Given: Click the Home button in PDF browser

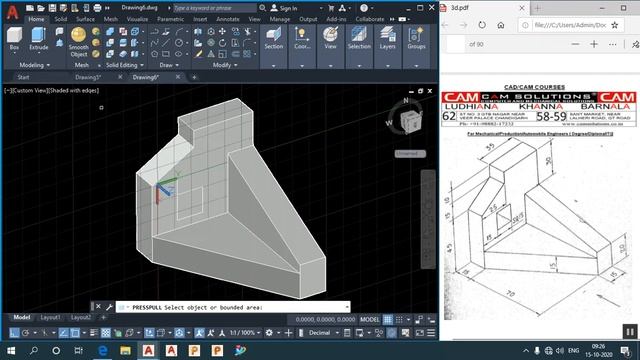Looking at the screenshot, I should 501,25.
